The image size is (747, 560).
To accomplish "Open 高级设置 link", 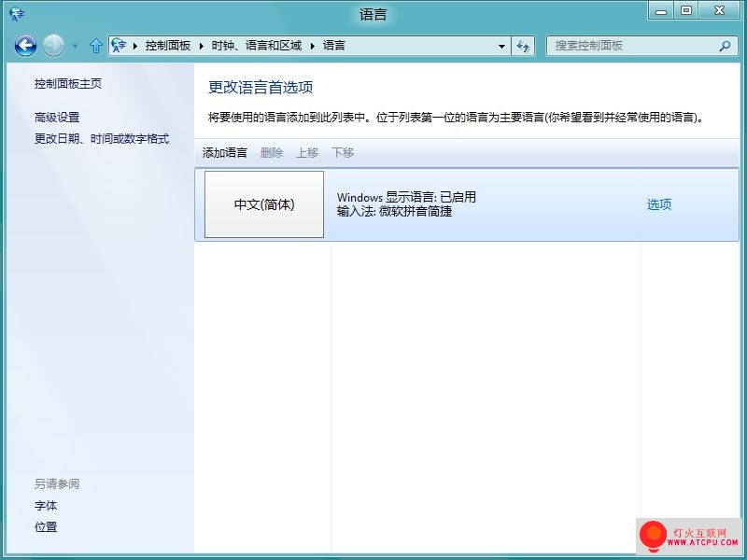I will 57,118.
